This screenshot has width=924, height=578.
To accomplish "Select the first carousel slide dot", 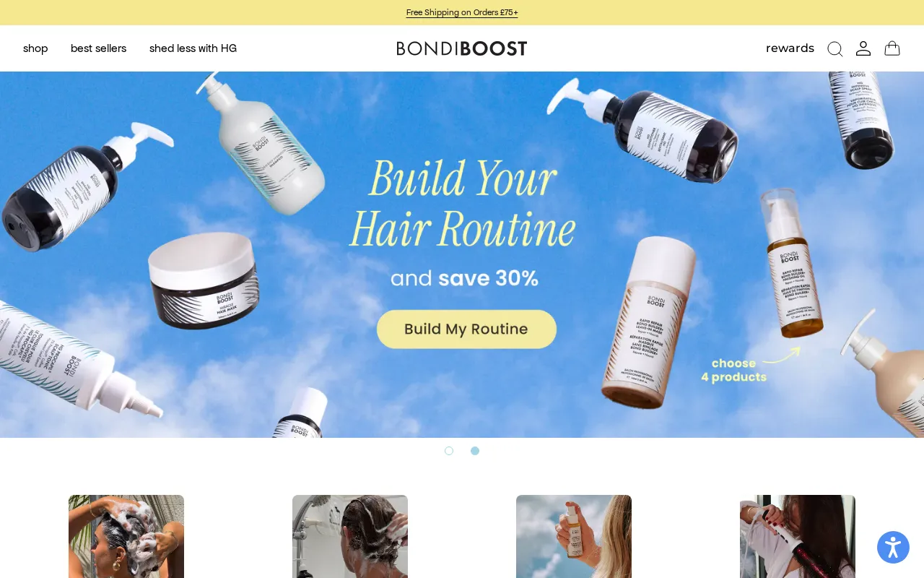I will tap(449, 451).
